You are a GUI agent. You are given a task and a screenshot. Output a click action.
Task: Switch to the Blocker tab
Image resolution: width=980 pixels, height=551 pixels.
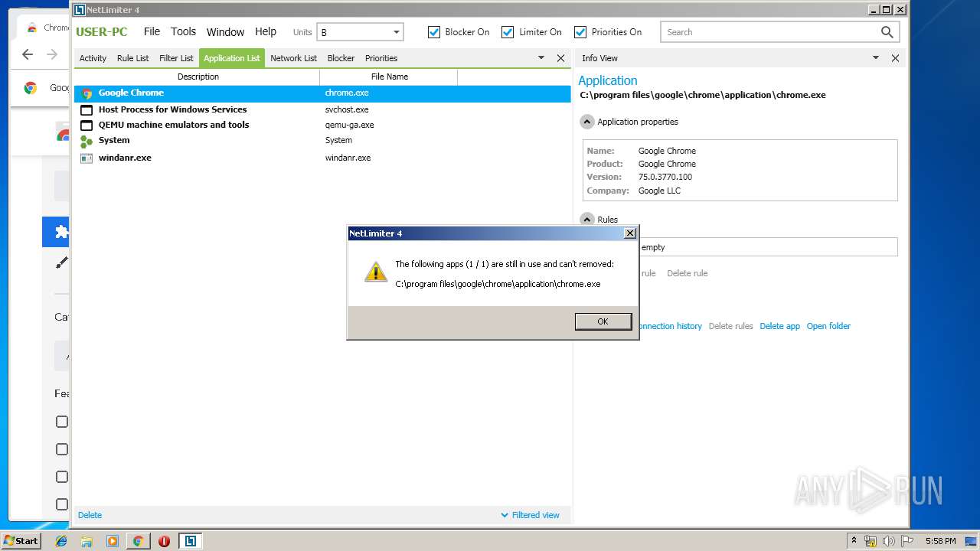[x=341, y=58]
